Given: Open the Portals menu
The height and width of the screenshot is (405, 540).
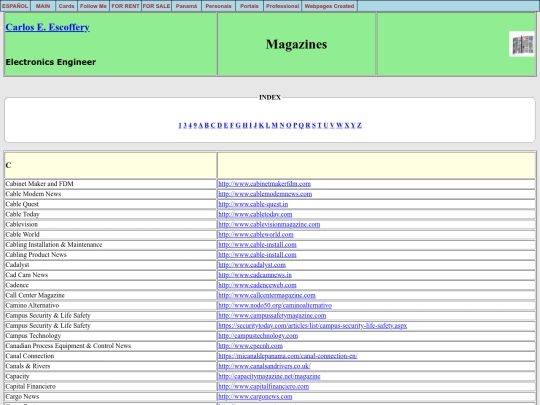Looking at the screenshot, I should click(x=249, y=6).
